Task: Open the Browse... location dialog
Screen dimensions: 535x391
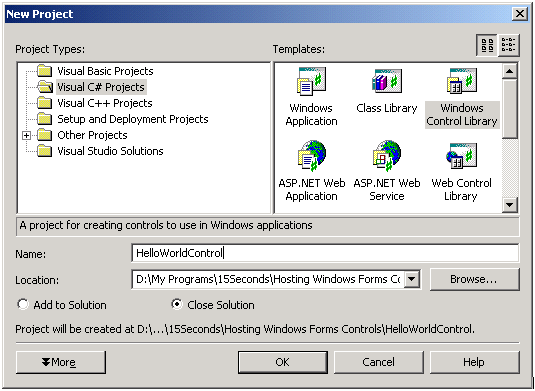Action: click(x=475, y=279)
